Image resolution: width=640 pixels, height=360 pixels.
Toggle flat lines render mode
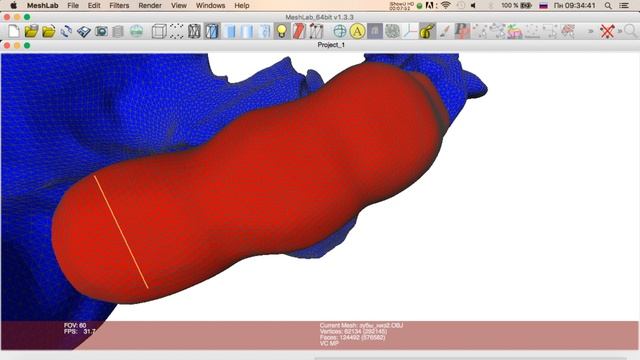(212, 31)
